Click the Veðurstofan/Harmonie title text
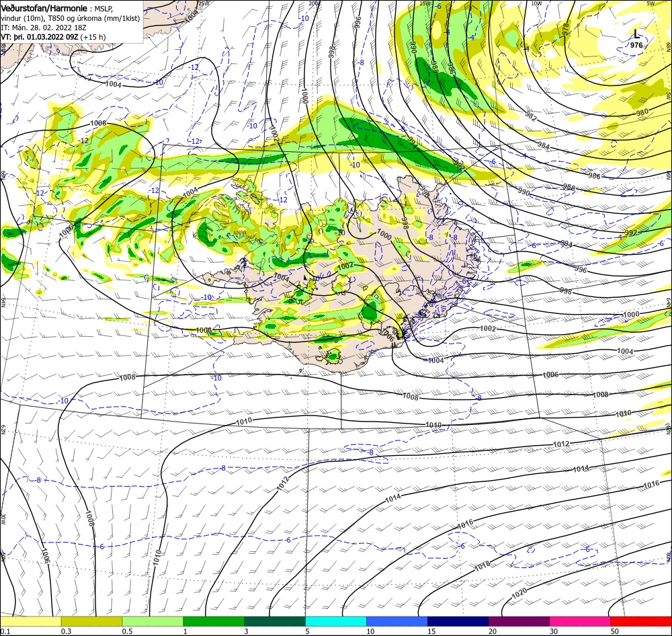Screen dimensions: 672x636 [x=44, y=8]
